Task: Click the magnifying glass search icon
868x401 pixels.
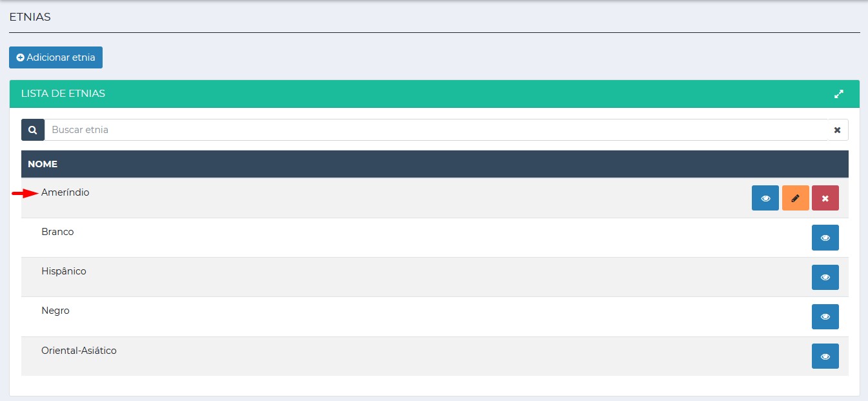Action: pyautogui.click(x=33, y=130)
